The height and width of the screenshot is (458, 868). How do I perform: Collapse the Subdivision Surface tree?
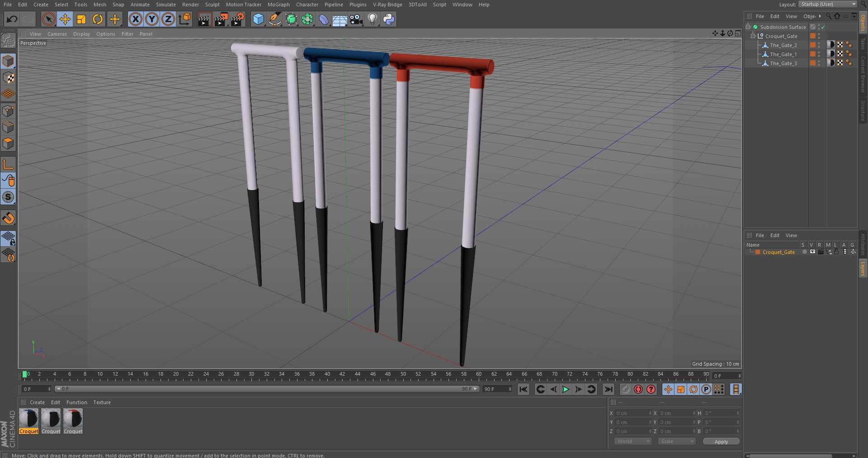point(748,27)
